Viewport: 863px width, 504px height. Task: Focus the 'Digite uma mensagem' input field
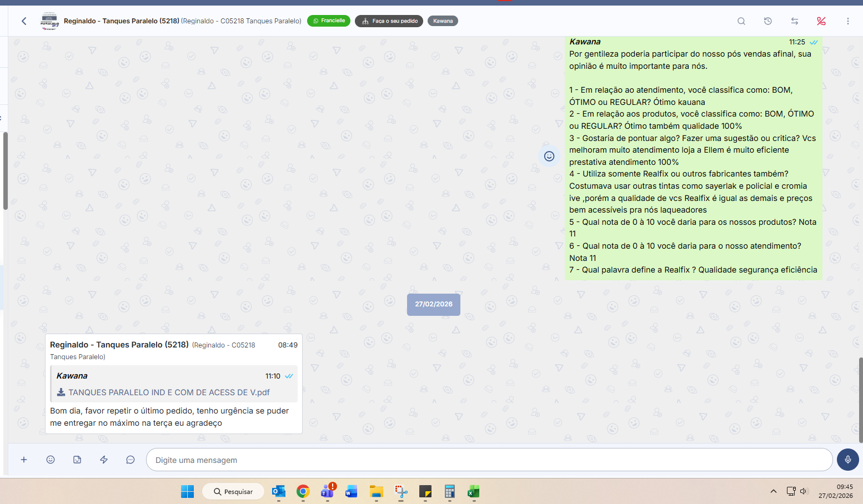click(489, 460)
